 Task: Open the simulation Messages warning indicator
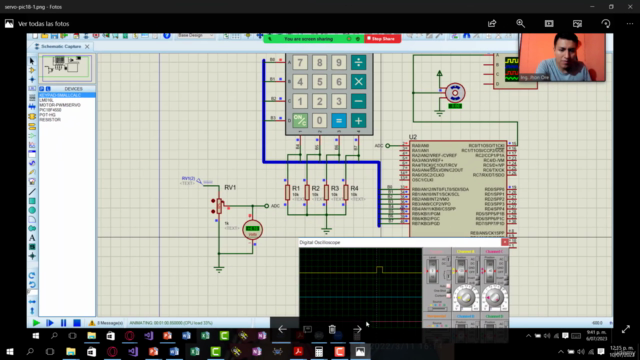point(106,323)
